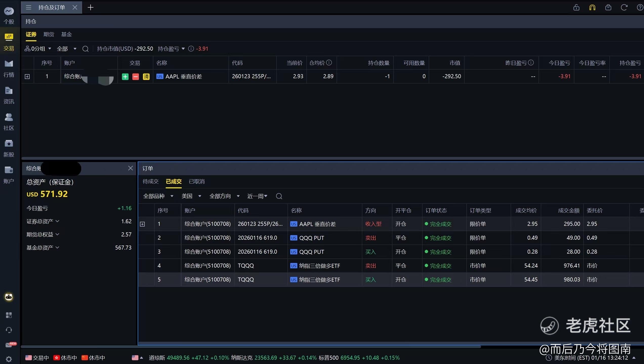
Task: Click the green plus buy icon for AAPL
Action: click(125, 76)
